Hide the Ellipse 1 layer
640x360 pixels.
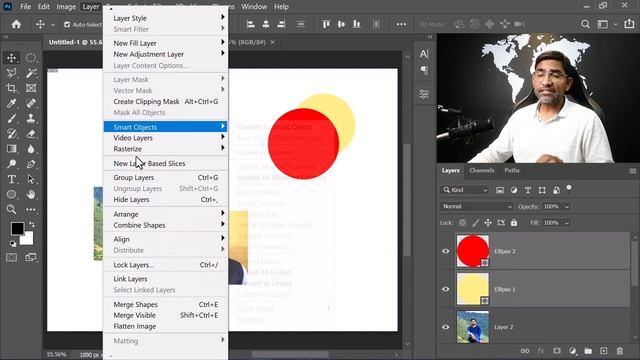pos(446,289)
